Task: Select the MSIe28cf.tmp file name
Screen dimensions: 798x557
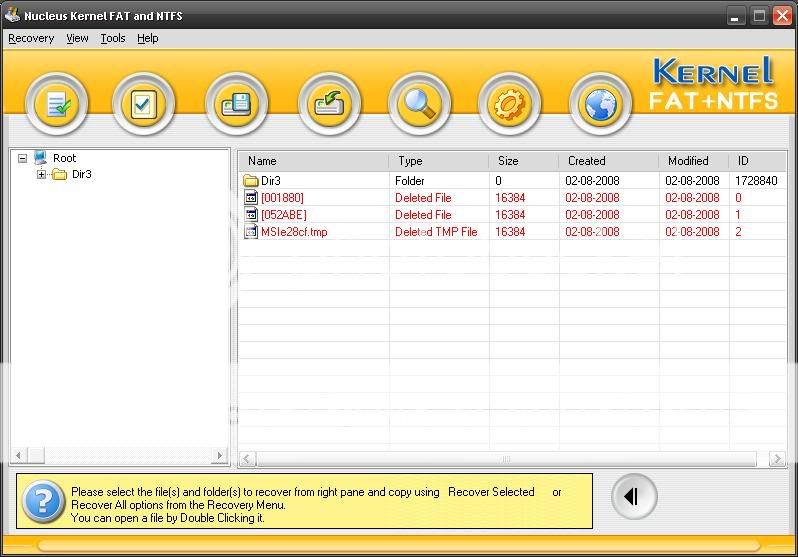Action: pos(294,232)
